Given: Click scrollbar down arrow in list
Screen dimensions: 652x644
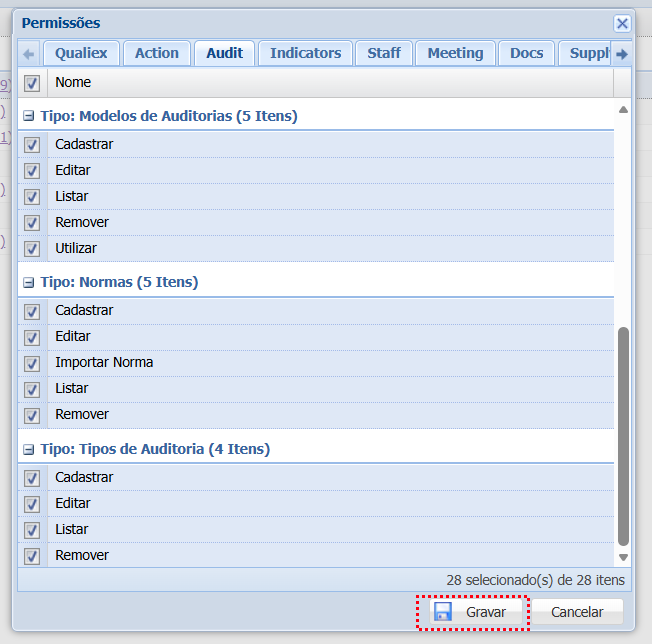Looking at the screenshot, I should click(x=624, y=557).
